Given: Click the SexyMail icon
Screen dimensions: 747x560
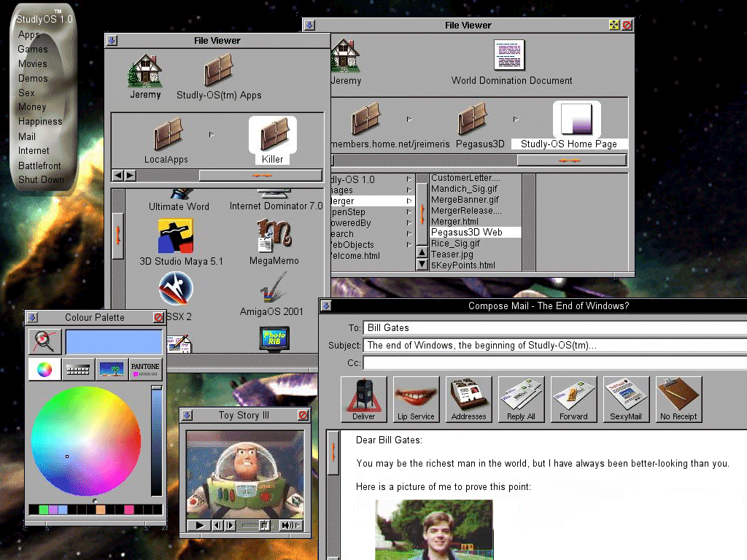Looking at the screenshot, I should 626,399.
